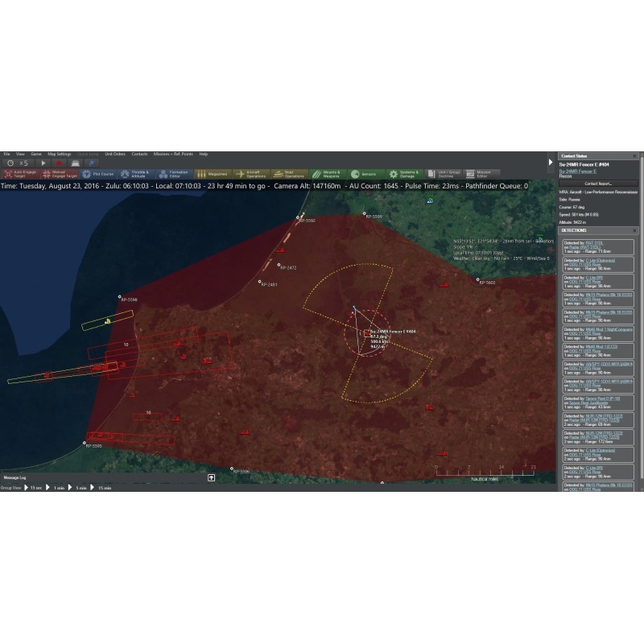Collapse the Detections section header
The height and width of the screenshot is (644, 644).
click(x=634, y=230)
